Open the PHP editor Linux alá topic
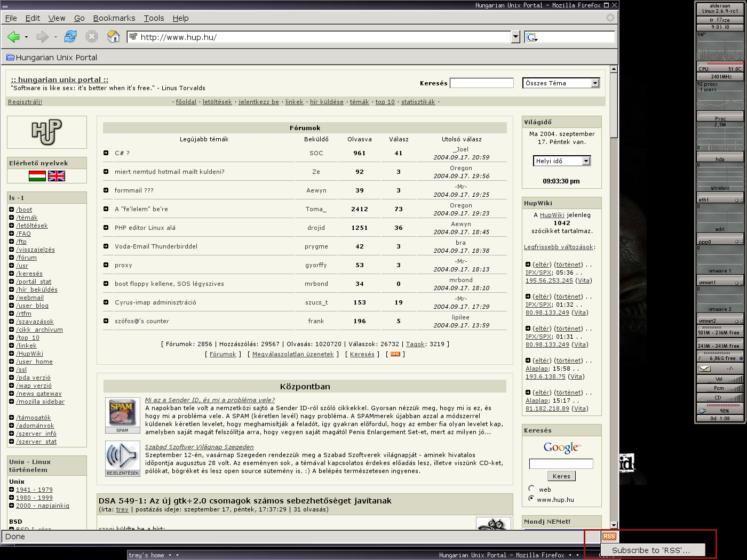The image size is (747, 560). tap(145, 228)
